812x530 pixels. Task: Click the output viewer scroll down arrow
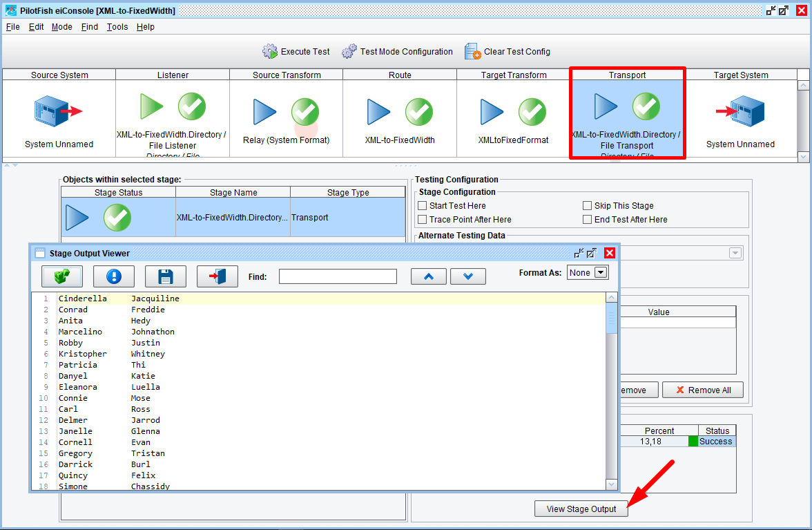pyautogui.click(x=612, y=484)
